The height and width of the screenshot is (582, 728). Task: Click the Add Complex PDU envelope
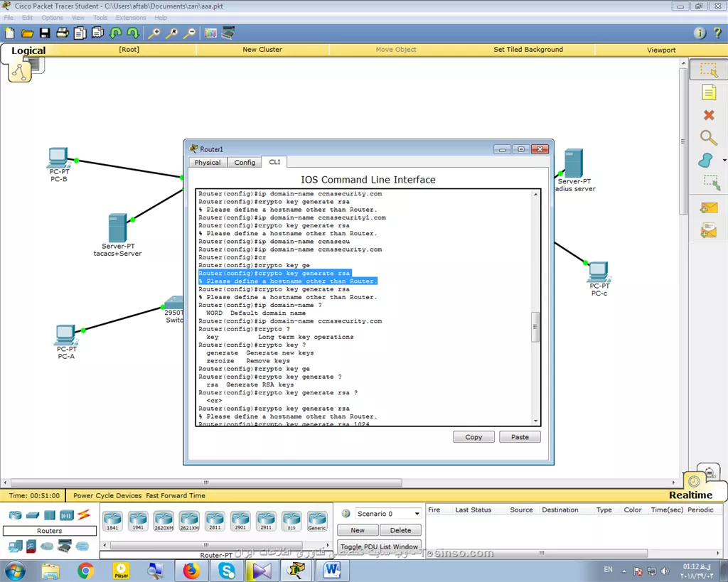coord(709,231)
